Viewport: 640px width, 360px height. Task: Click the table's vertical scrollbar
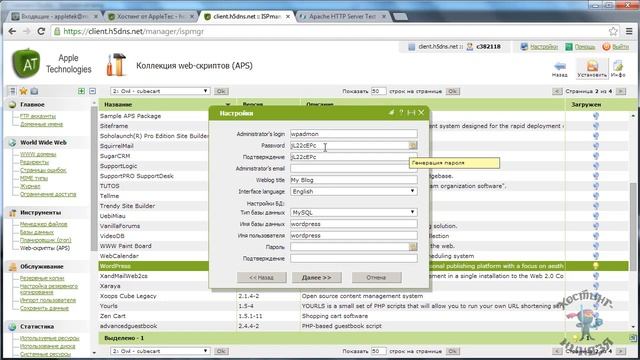click(x=633, y=221)
